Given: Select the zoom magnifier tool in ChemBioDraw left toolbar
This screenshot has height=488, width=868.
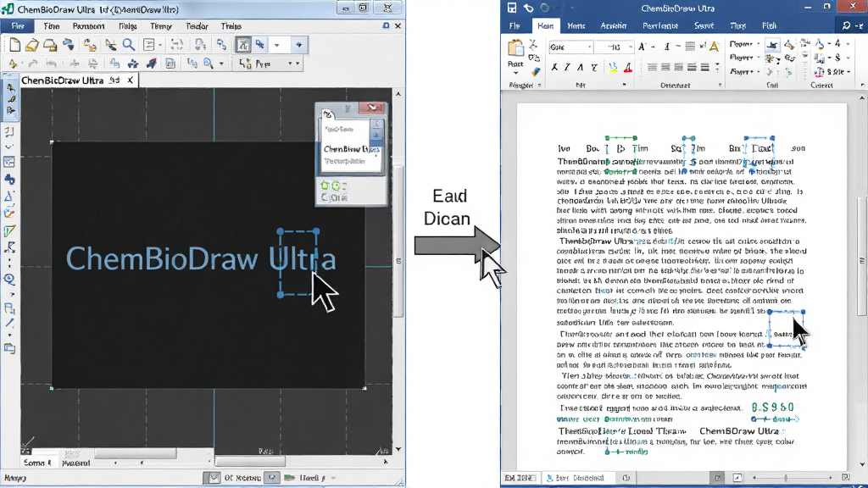Looking at the screenshot, I should click(9, 279).
